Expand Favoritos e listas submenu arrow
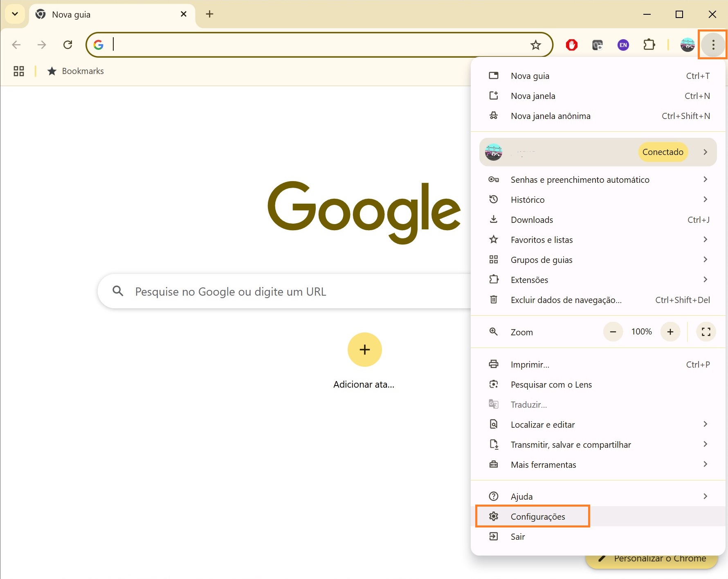The height and width of the screenshot is (579, 728). (x=705, y=239)
